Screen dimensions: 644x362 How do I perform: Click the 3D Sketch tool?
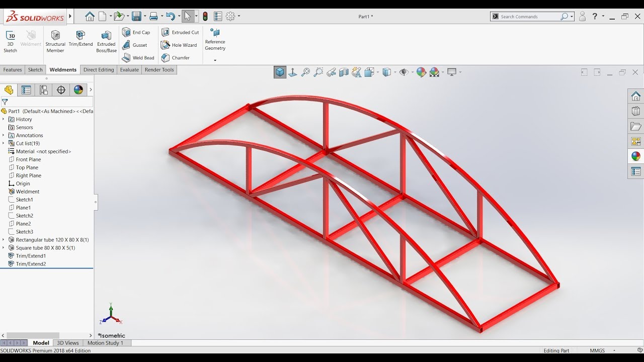[11, 41]
